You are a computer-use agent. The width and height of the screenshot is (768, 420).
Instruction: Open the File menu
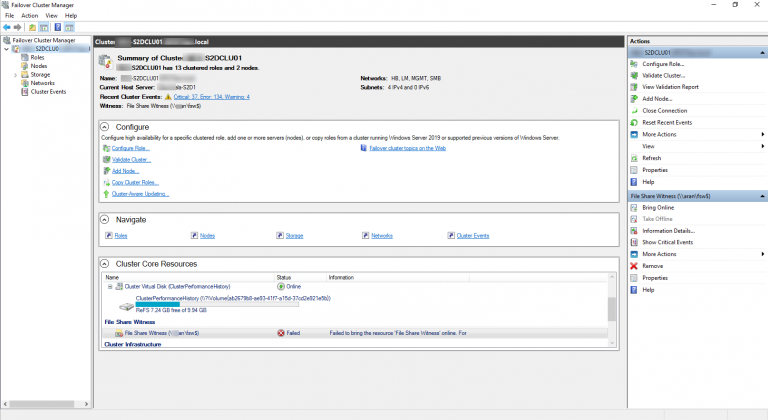(9, 16)
